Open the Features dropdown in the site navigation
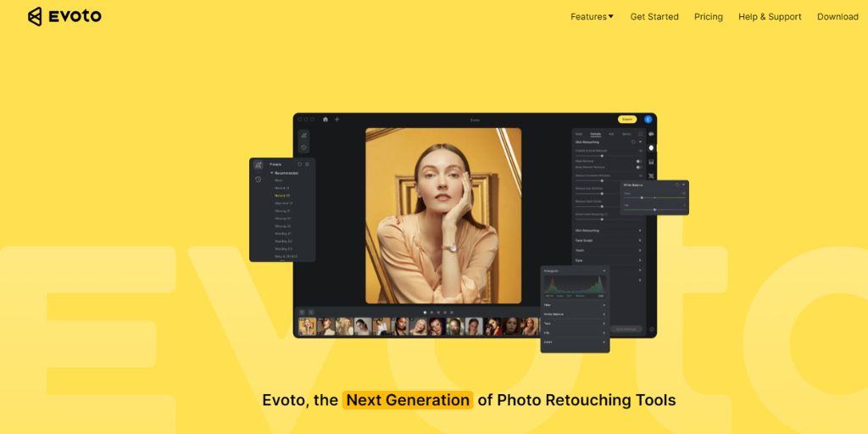This screenshot has height=434, width=868. [592, 17]
